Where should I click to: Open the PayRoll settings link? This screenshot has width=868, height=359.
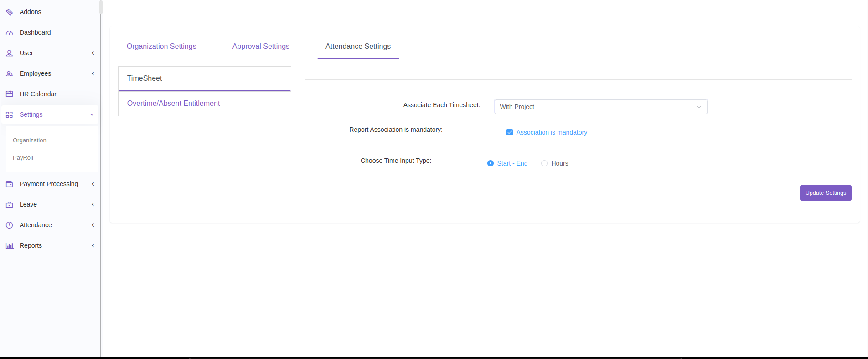(x=23, y=158)
